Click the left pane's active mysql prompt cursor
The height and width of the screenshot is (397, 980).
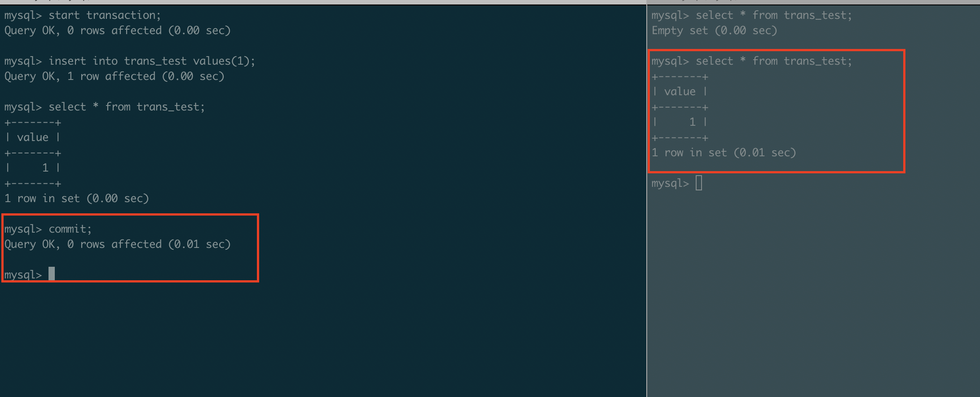click(52, 273)
